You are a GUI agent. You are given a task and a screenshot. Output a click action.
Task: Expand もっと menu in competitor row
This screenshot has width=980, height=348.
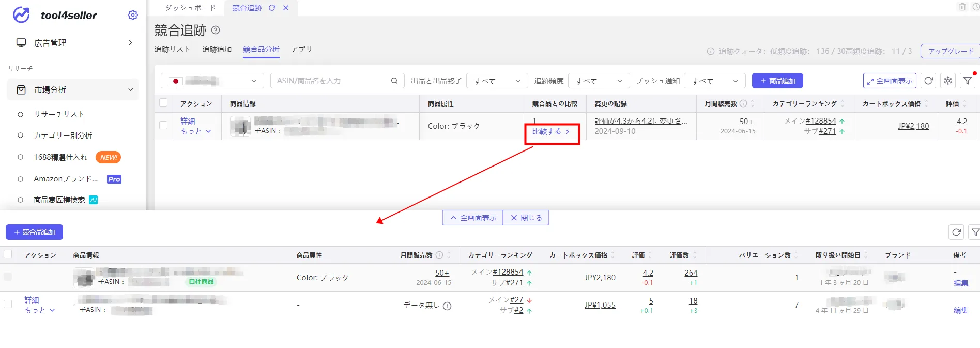click(40, 310)
